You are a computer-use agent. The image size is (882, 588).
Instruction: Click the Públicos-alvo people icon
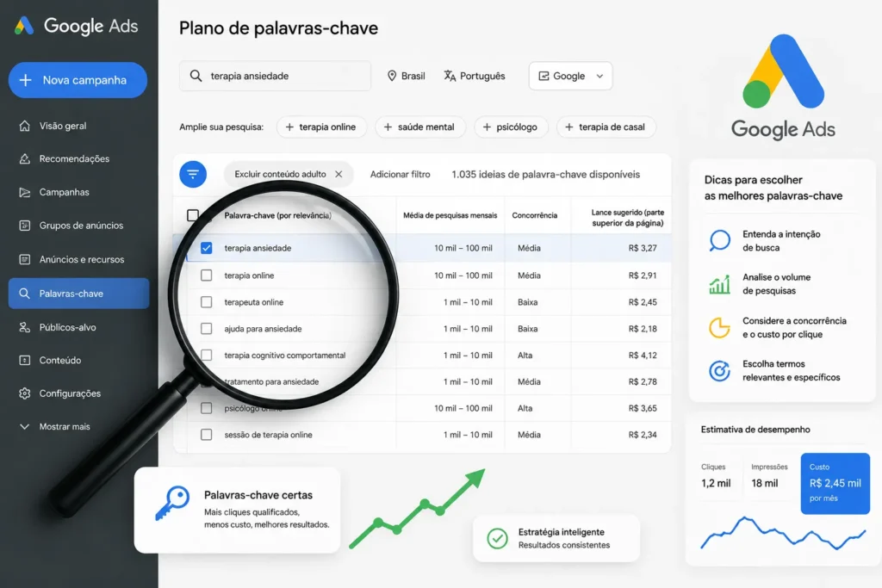click(x=24, y=327)
